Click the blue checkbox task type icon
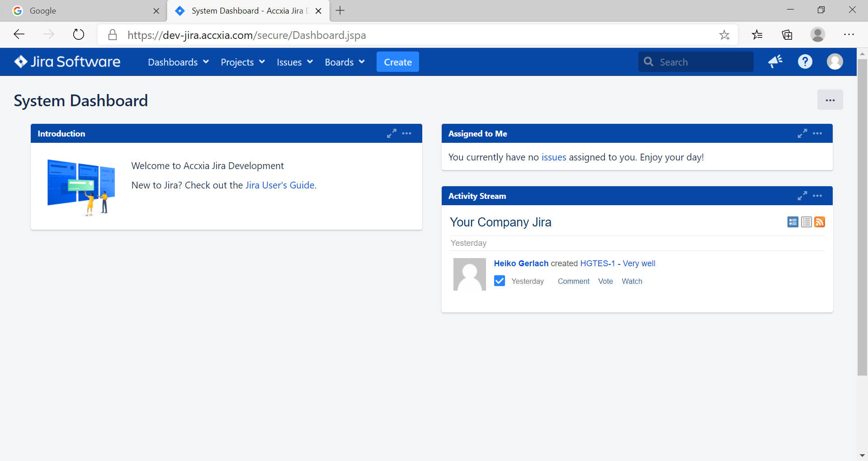The height and width of the screenshot is (461, 868). pos(500,281)
